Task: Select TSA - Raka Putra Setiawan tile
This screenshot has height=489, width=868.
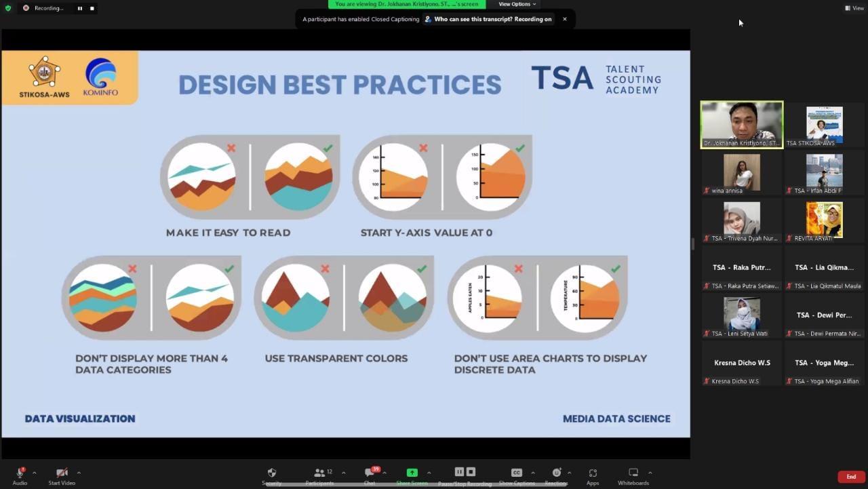Action: pos(742,268)
